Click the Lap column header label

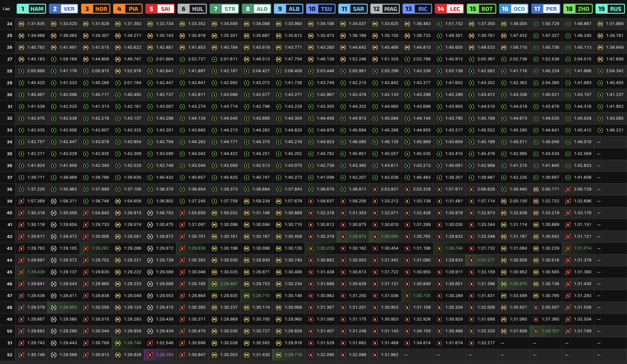point(6,9)
